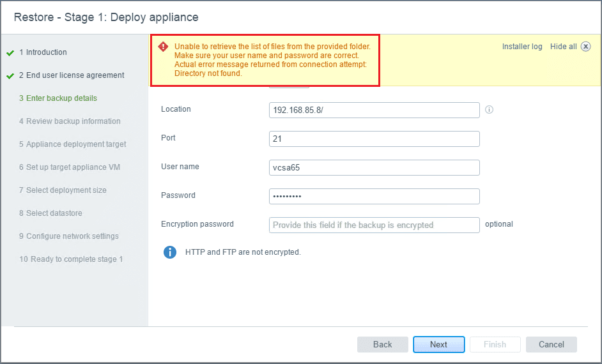602x364 pixels.
Task: Open End user license agreement step
Action: click(x=72, y=75)
